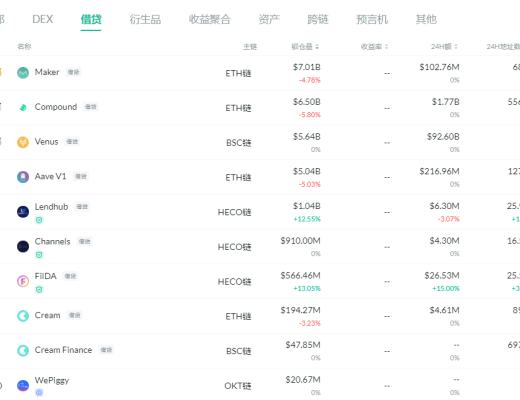Click Compound's $6.50B locked value
The image size is (520, 400).
(x=307, y=102)
